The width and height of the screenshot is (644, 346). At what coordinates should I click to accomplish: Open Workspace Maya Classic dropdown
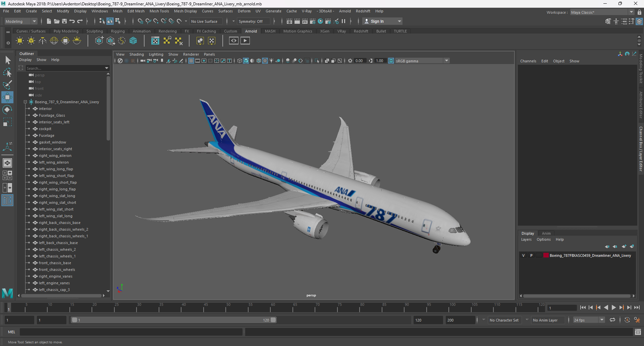click(602, 12)
